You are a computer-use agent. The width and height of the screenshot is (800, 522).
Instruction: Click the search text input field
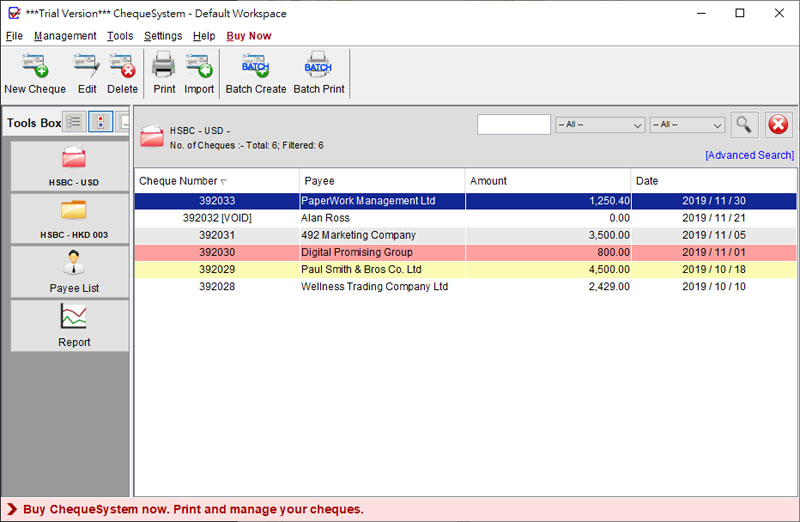pyautogui.click(x=514, y=125)
